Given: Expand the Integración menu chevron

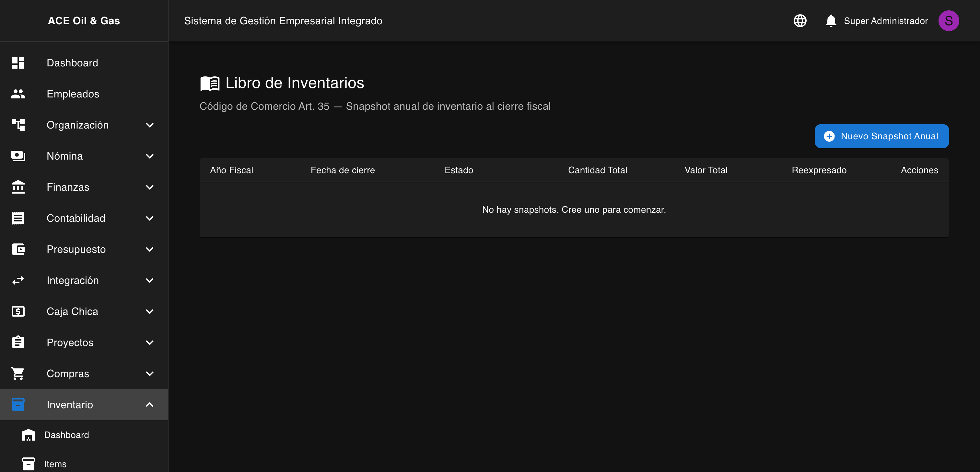Looking at the screenshot, I should pos(150,280).
